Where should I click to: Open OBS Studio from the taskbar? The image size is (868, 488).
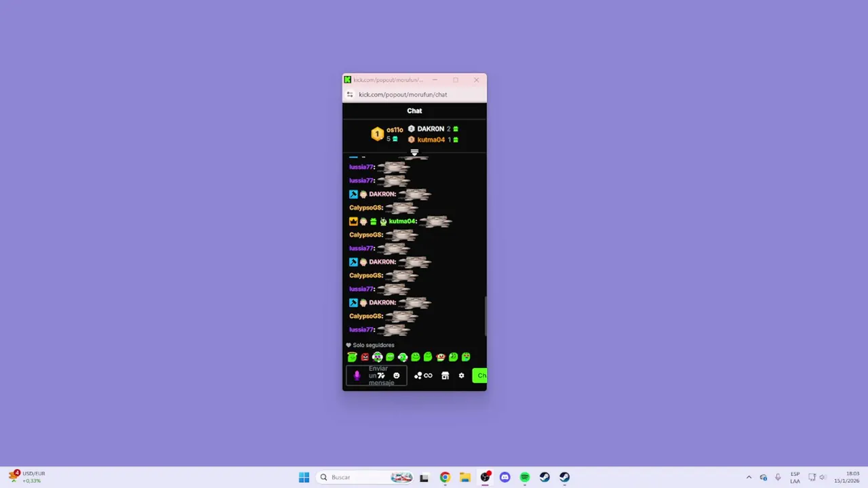485,477
